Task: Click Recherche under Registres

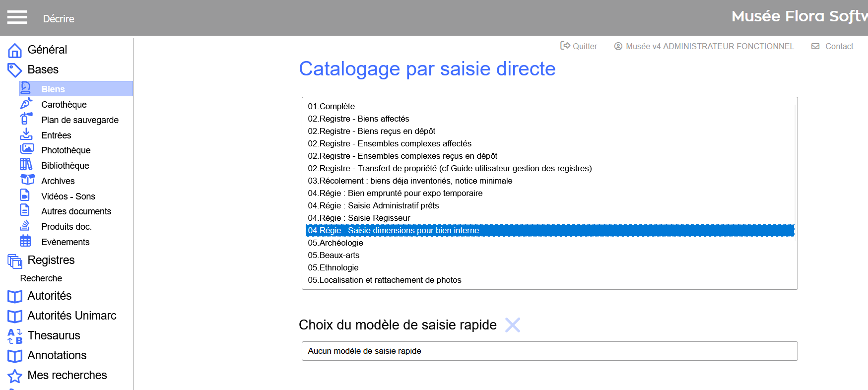Action: (41, 278)
